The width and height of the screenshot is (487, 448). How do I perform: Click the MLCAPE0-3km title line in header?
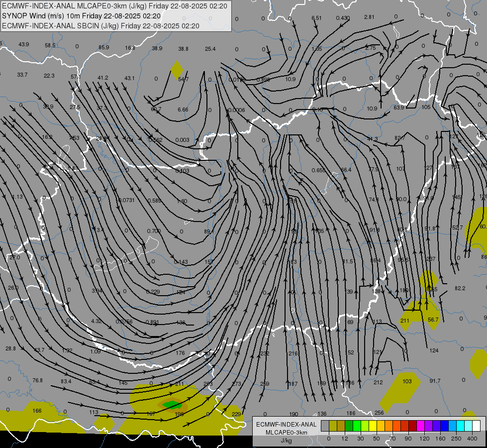pos(114,6)
